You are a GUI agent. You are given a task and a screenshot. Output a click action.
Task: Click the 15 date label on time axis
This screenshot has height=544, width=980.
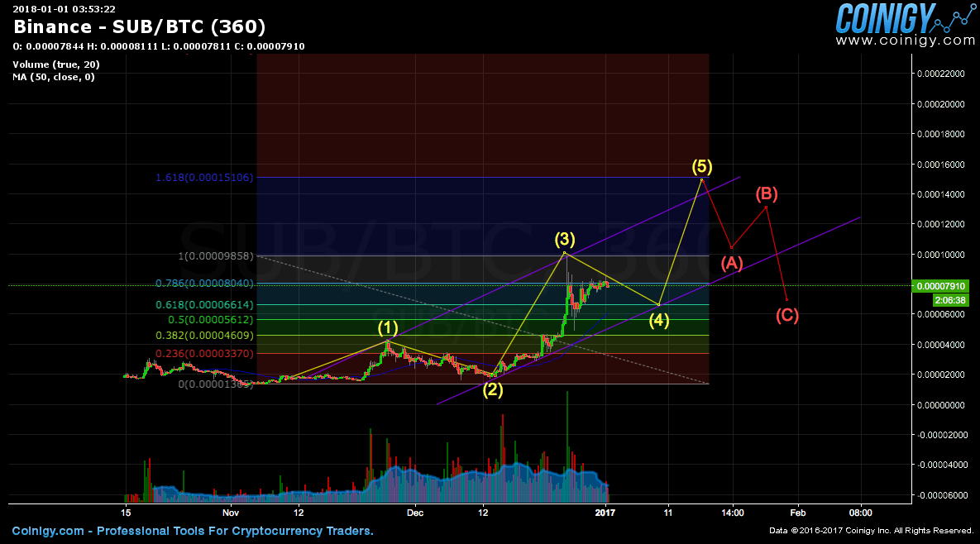click(127, 513)
